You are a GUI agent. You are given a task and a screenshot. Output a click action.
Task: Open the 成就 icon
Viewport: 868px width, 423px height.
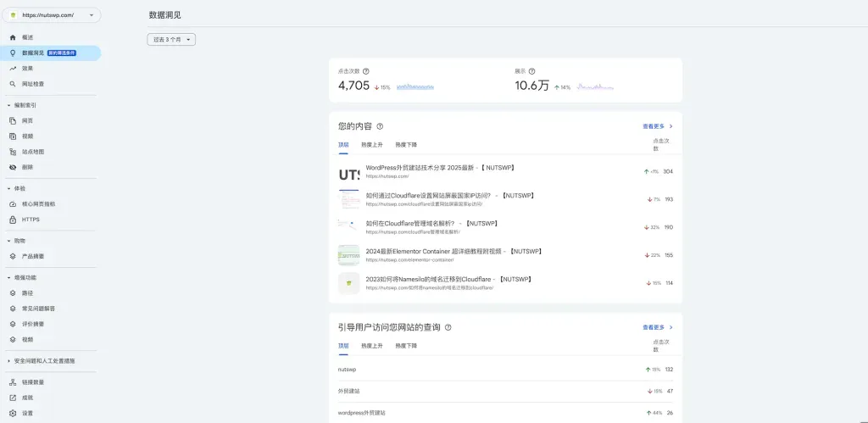pyautogui.click(x=13, y=398)
